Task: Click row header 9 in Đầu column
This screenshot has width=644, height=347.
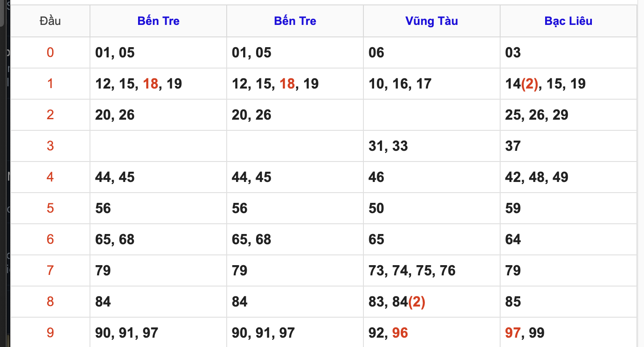Action: (x=50, y=333)
